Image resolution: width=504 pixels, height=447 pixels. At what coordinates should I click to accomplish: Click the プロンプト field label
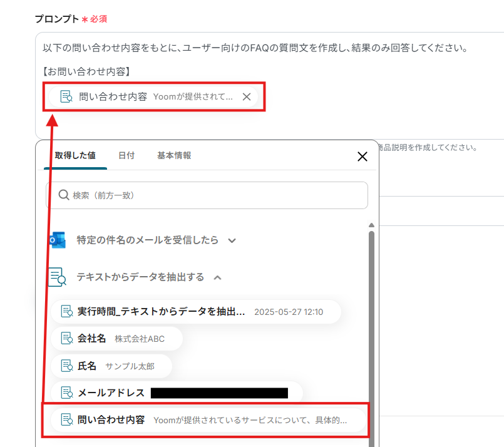click(57, 19)
